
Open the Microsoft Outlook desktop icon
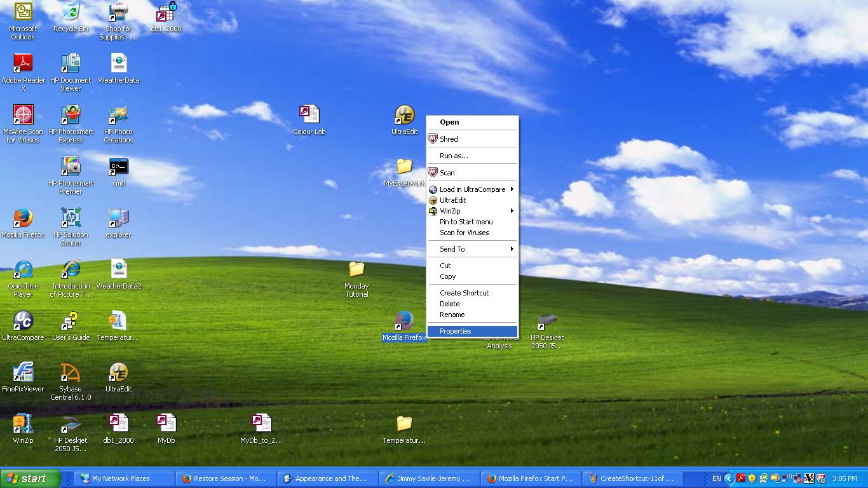click(23, 13)
